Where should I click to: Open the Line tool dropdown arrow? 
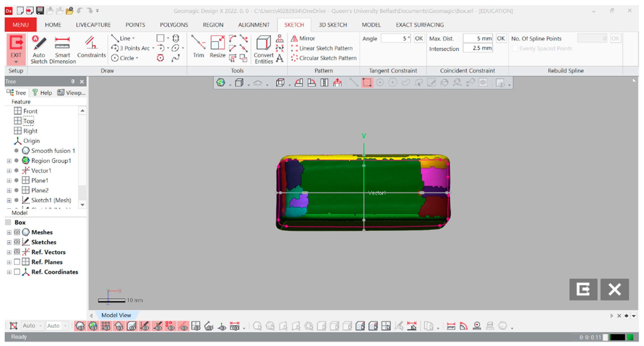(134, 38)
